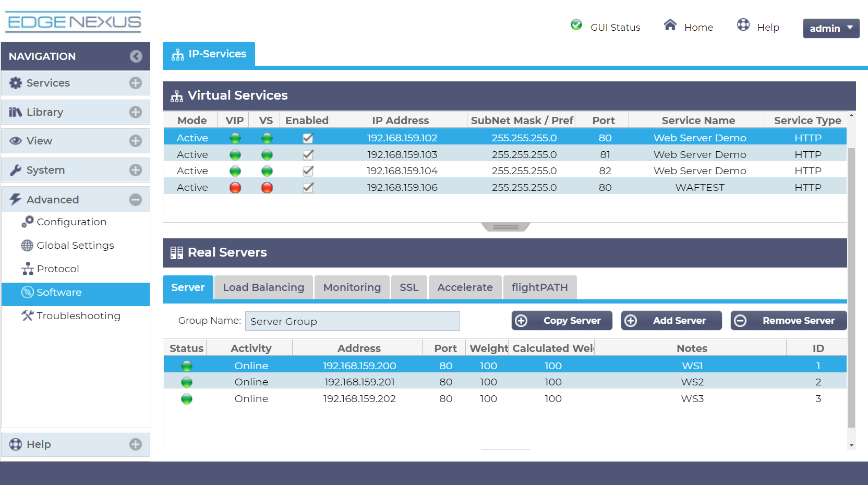Select the 192.168.159.201 server address
This screenshot has height=485, width=868.
coord(359,382)
